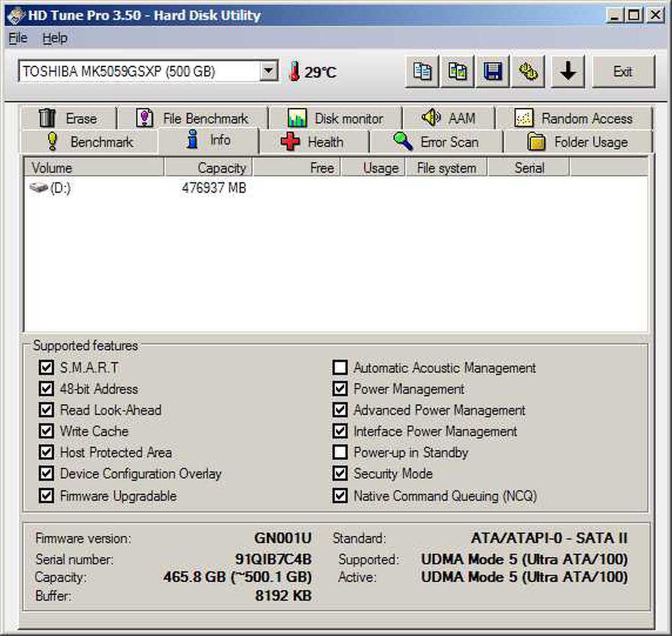Toggle the Host Protected Area checkbox
This screenshot has height=636, width=672.
pos(47,452)
